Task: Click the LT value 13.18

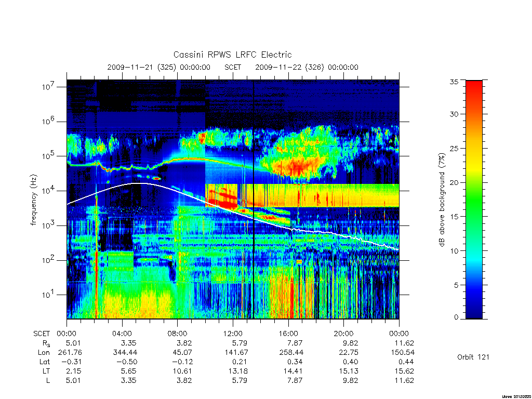Action: (237, 371)
